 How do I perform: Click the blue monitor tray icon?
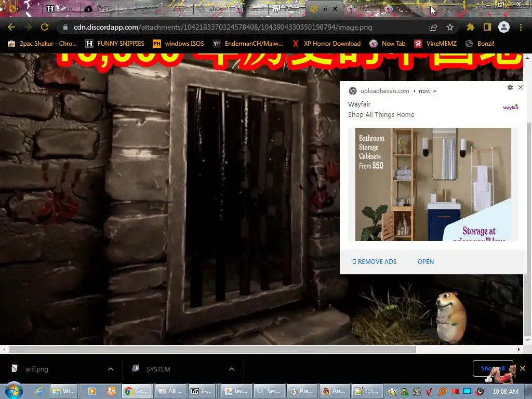467,392
